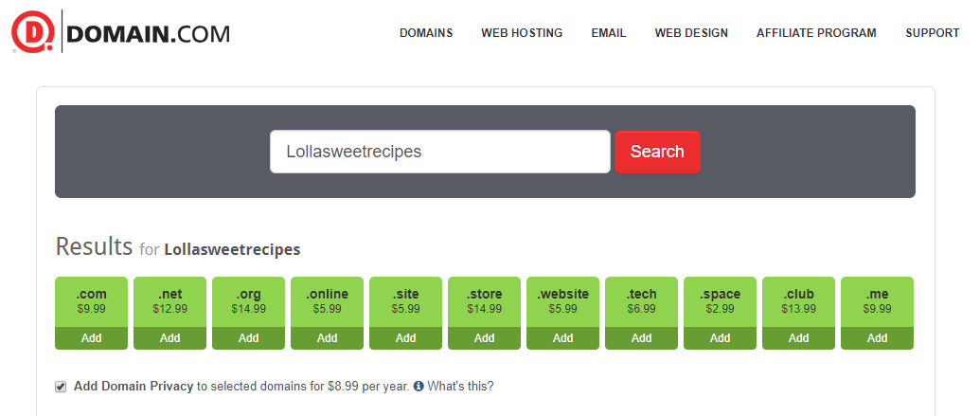Viewport: 980px width, 416px height.
Task: Add the .tech domain for $6.99
Action: (x=641, y=338)
